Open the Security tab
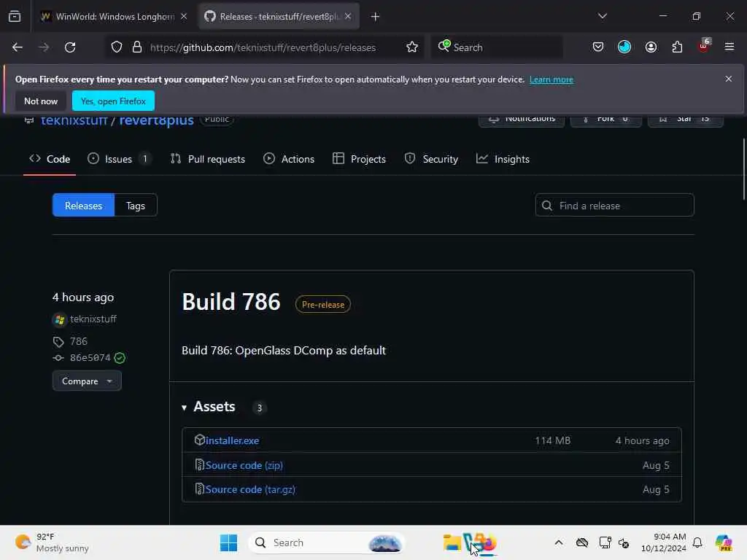Image resolution: width=747 pixels, height=560 pixels. (x=431, y=159)
